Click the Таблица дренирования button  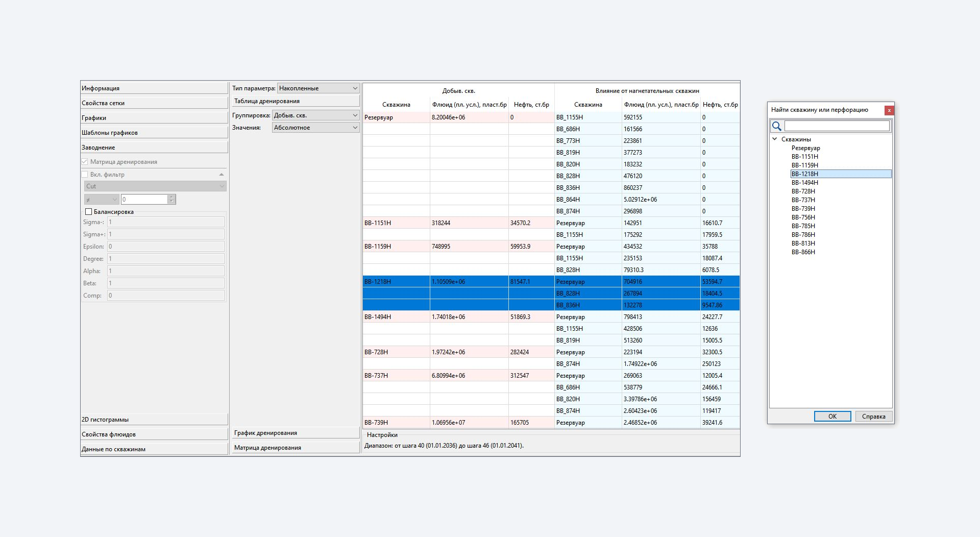click(x=296, y=101)
